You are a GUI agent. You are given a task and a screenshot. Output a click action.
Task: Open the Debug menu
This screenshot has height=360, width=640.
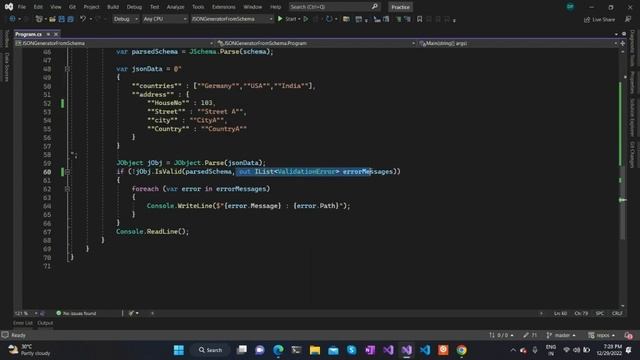click(x=134, y=7)
